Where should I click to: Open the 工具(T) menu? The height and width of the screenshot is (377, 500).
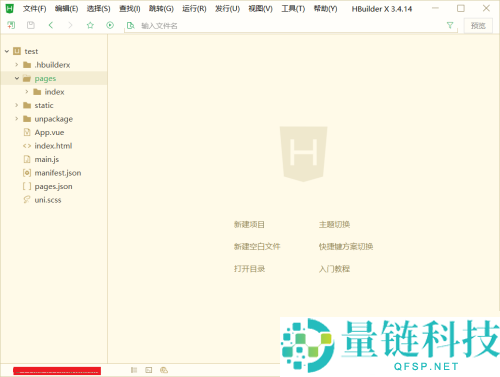point(293,9)
